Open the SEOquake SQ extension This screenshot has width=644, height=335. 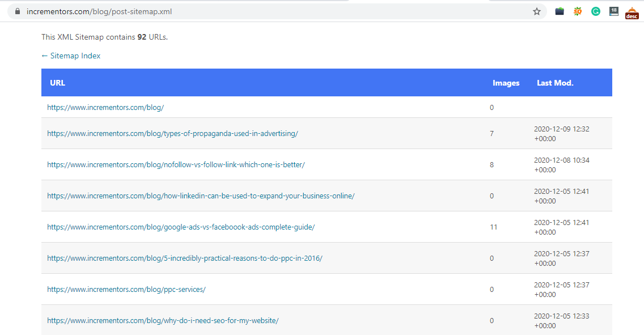pos(578,11)
